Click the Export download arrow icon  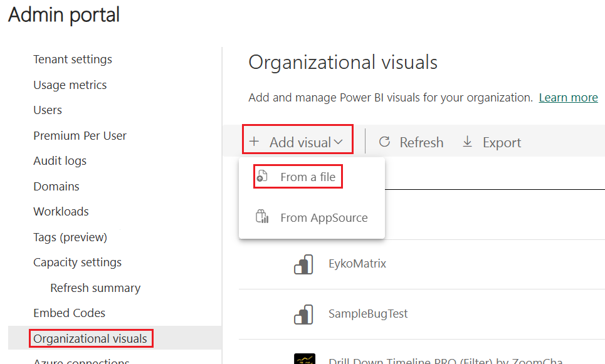point(467,142)
